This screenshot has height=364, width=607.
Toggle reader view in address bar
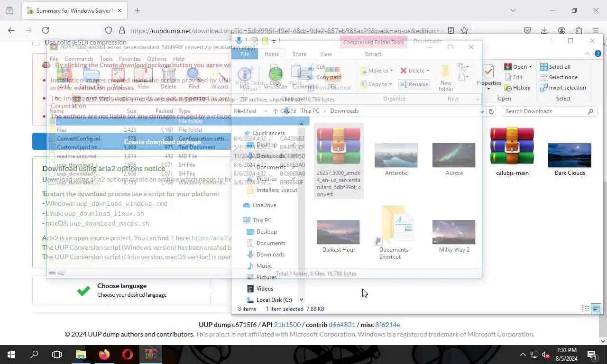coord(451,30)
